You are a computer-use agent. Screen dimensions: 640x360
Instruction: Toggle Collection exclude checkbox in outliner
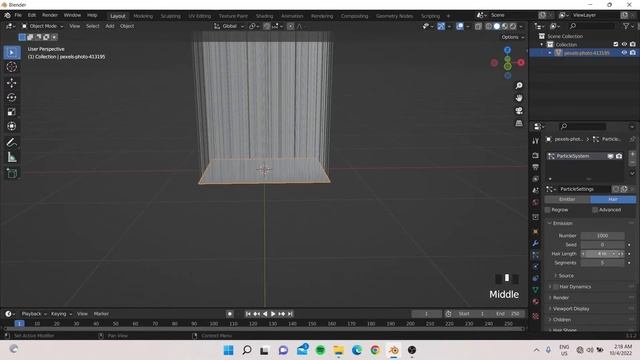[x=616, y=44]
